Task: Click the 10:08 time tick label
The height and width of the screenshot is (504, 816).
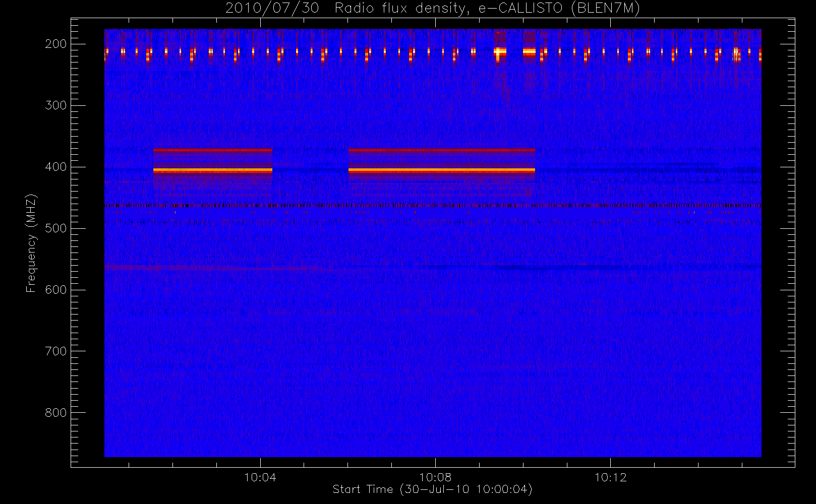Action: pos(435,477)
